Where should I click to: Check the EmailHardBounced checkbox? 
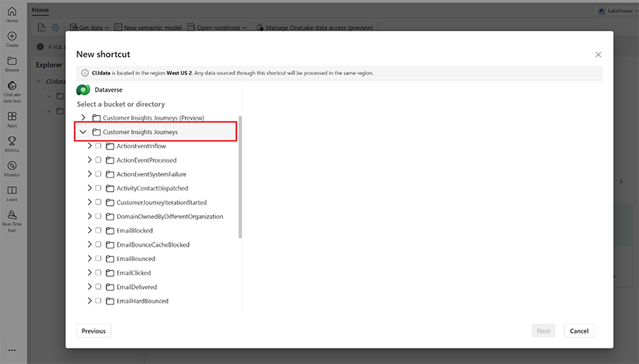(98, 301)
